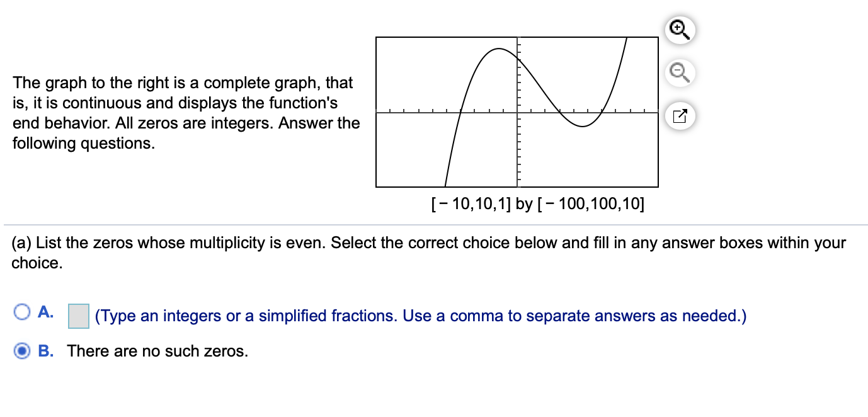Viewport: 868px width, 417px height.
Task: Click the window label [-10,10,1] by [-100,100,10]
Action: tap(537, 203)
